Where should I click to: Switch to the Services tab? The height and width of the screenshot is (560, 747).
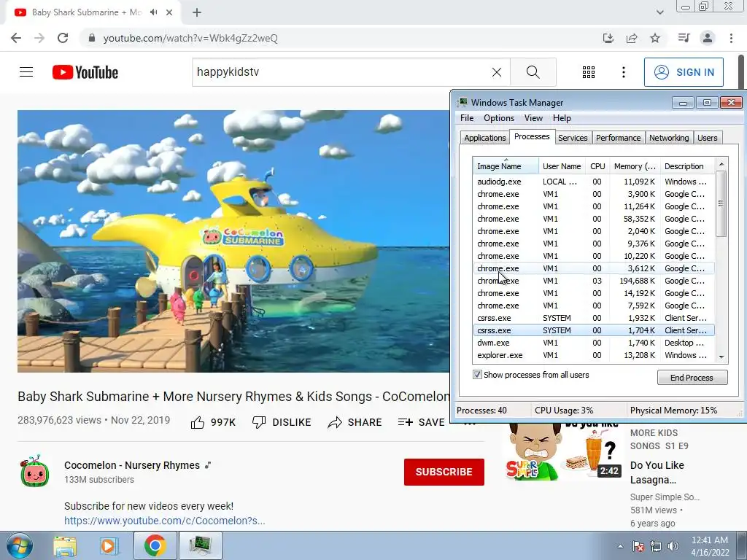pyautogui.click(x=573, y=138)
